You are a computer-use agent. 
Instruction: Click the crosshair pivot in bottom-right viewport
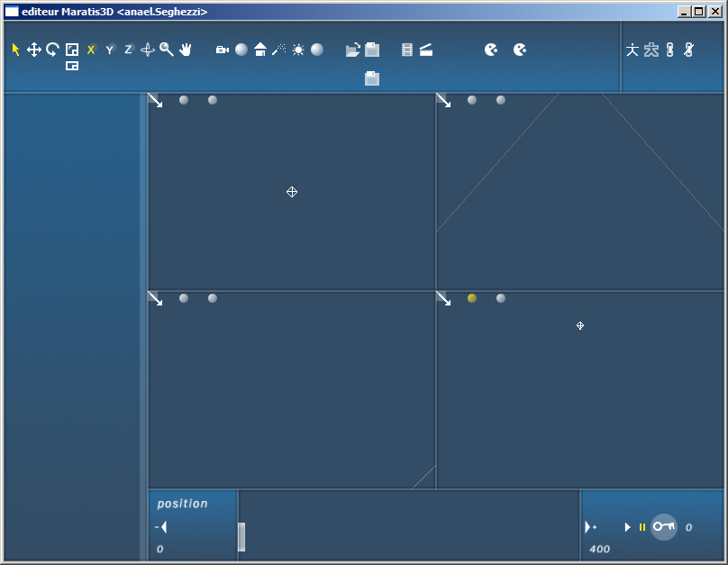[580, 325]
